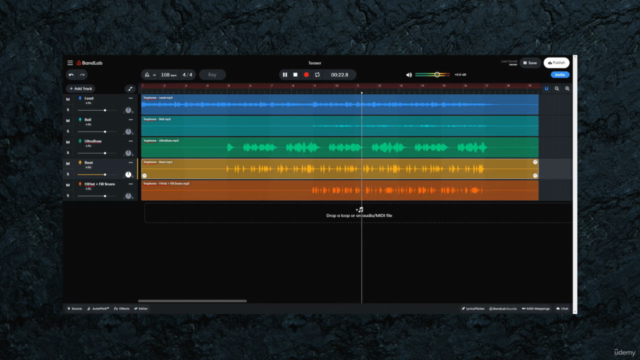This screenshot has height=360, width=640.
Task: Select the teal Bell audio region
Action: tap(340, 126)
